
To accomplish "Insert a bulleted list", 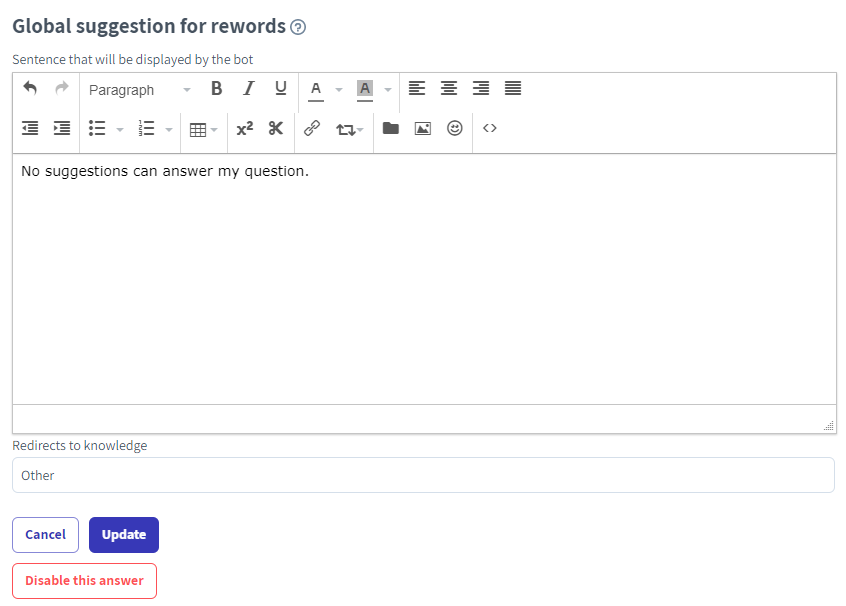I will (97, 128).
